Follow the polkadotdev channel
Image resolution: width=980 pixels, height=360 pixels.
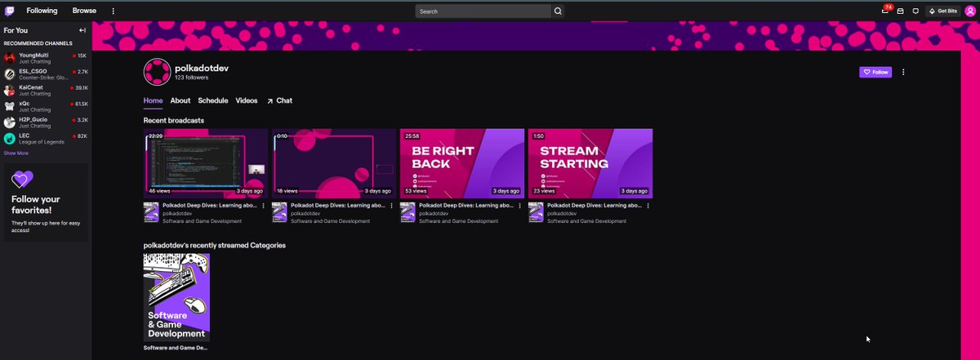pyautogui.click(x=875, y=72)
